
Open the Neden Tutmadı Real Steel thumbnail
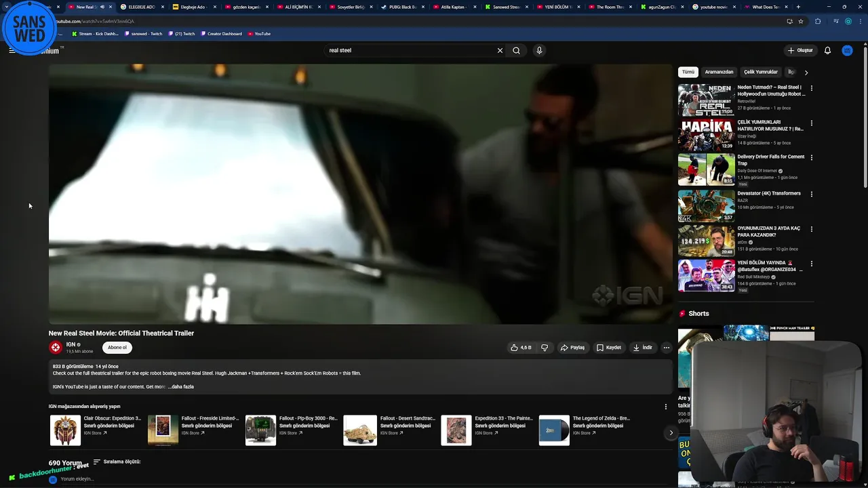click(706, 100)
